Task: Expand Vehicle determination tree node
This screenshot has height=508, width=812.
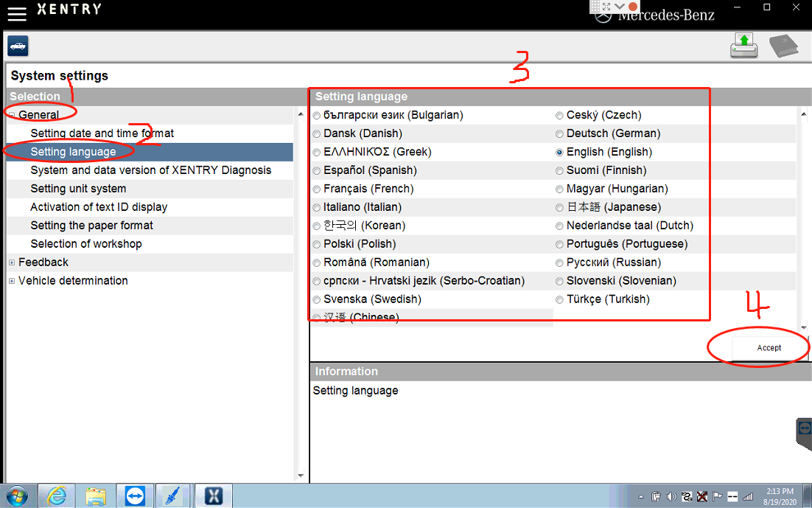Action: pyautogui.click(x=12, y=281)
